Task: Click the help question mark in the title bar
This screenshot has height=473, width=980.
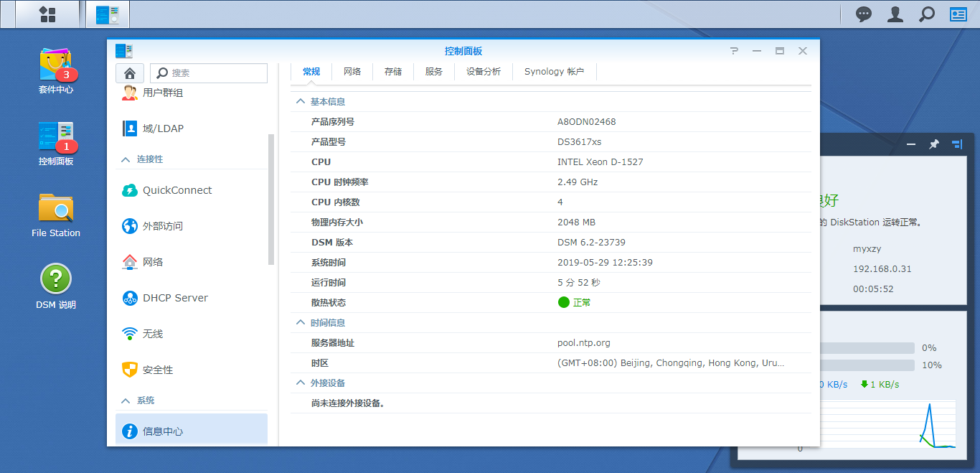Action: pyautogui.click(x=733, y=51)
